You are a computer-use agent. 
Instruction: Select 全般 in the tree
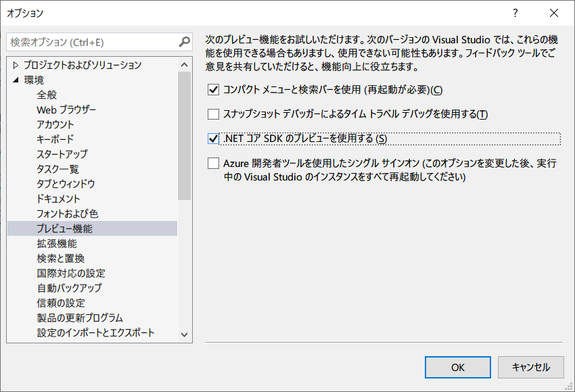point(47,95)
